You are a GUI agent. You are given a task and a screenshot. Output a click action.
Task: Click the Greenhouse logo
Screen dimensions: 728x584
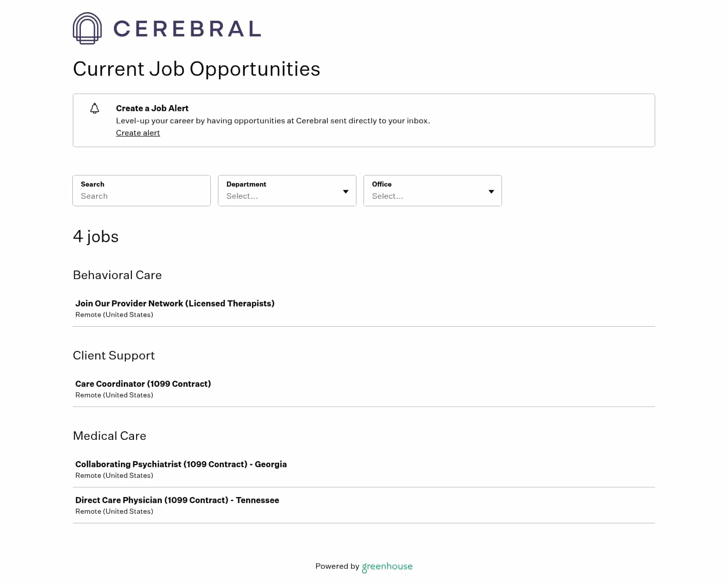[x=387, y=567]
